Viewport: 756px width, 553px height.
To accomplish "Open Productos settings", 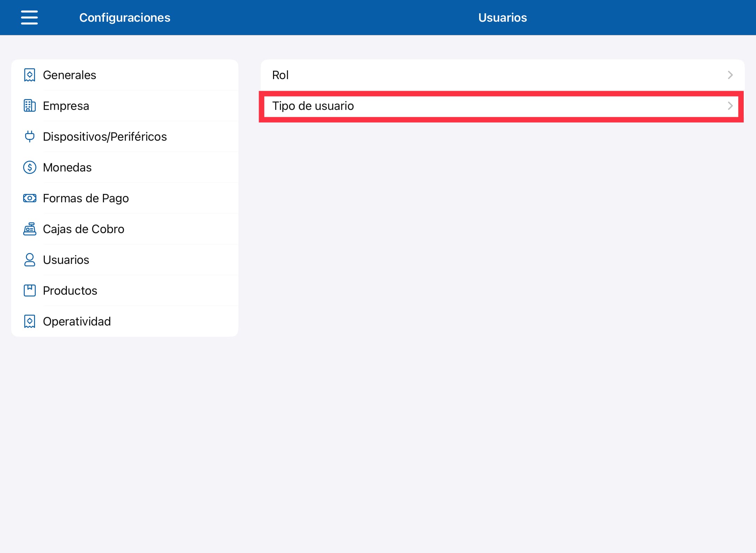I will click(125, 290).
